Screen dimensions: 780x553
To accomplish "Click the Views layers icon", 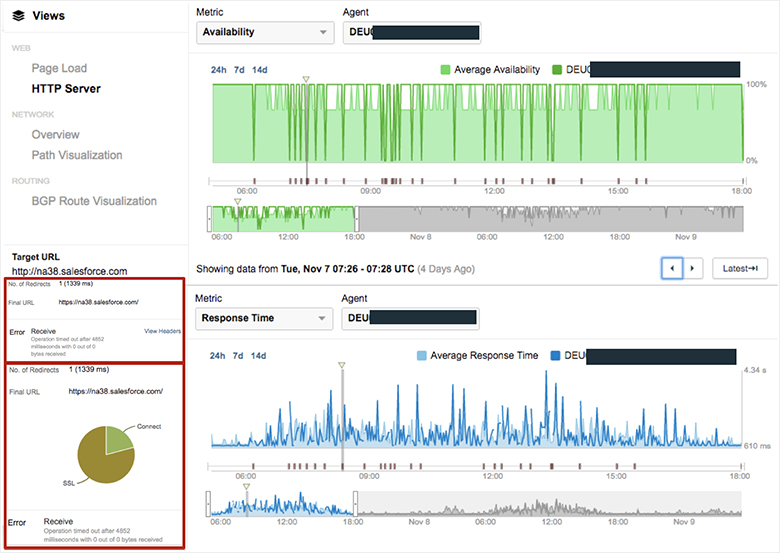I will 18,16.
